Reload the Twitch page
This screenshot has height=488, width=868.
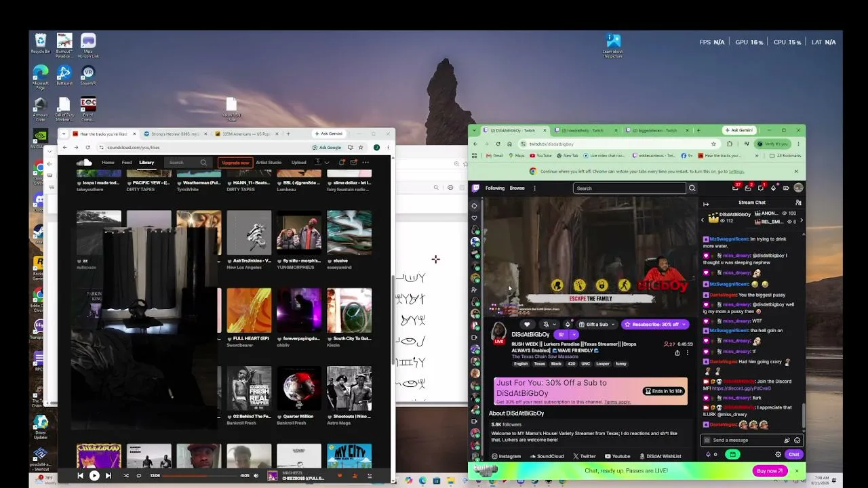(x=498, y=144)
